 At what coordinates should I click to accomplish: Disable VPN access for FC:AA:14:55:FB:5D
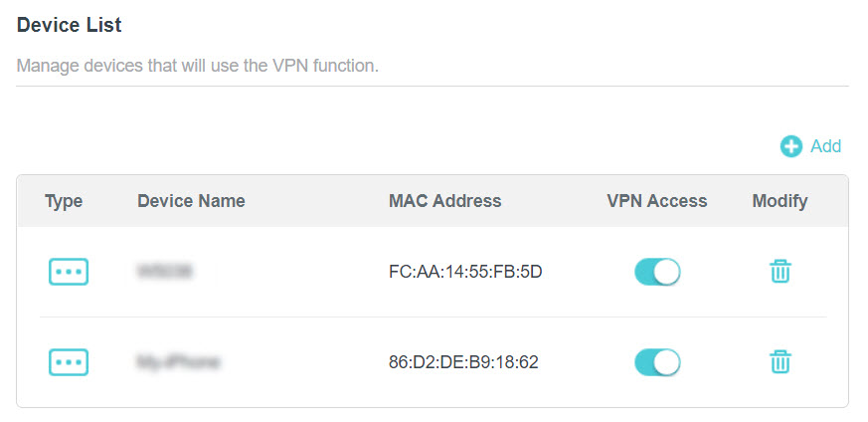point(657,271)
